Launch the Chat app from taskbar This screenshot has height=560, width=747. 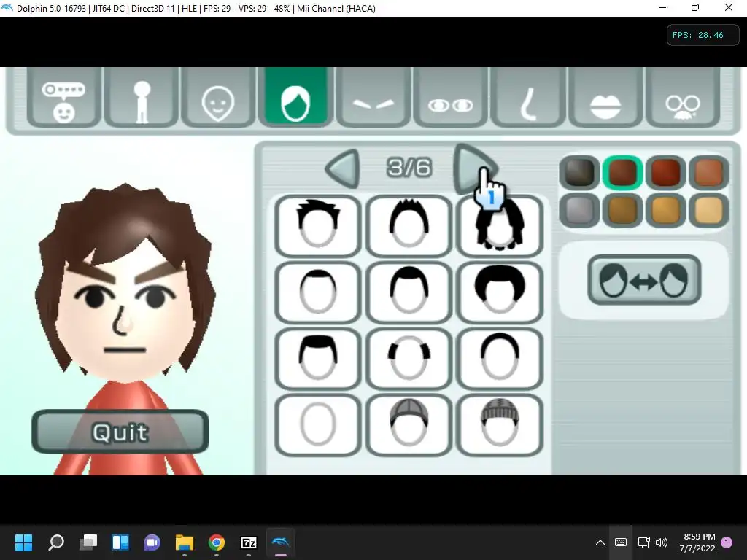152,542
